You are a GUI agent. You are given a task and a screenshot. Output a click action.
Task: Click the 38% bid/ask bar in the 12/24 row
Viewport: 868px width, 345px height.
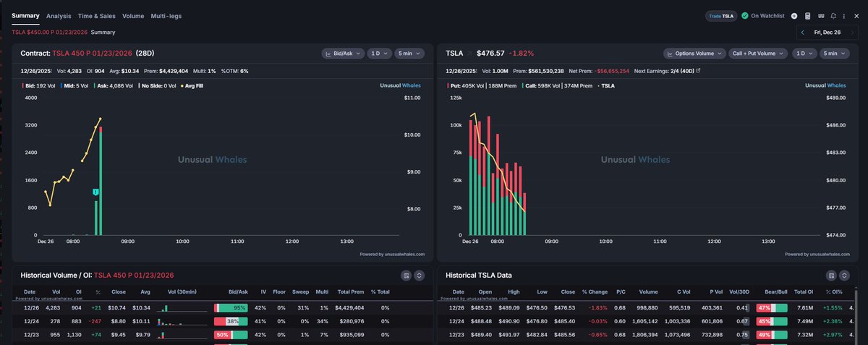coord(231,321)
